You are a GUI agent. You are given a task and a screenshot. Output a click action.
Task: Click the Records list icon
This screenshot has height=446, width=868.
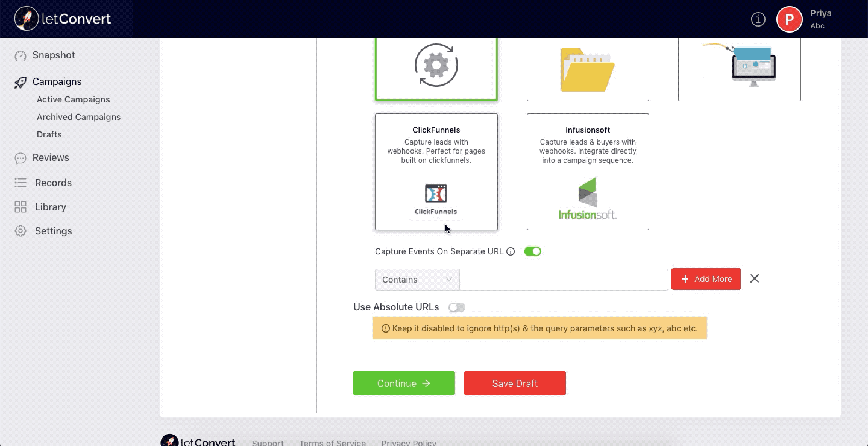click(x=20, y=183)
